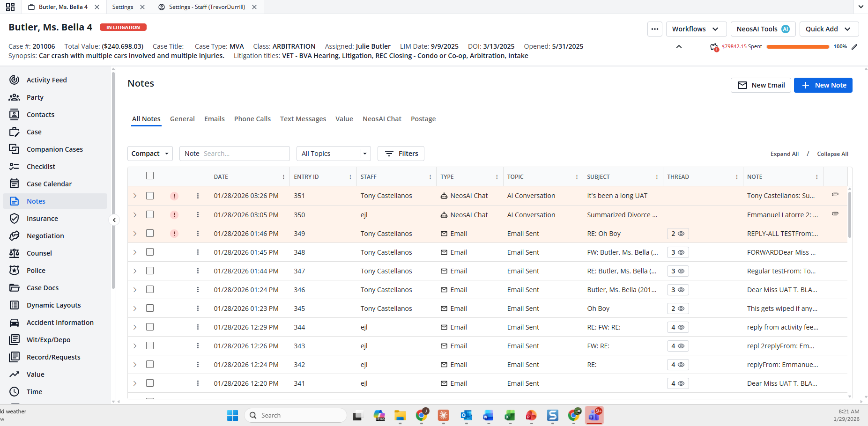Check the select-all checkbox in table header

(150, 176)
